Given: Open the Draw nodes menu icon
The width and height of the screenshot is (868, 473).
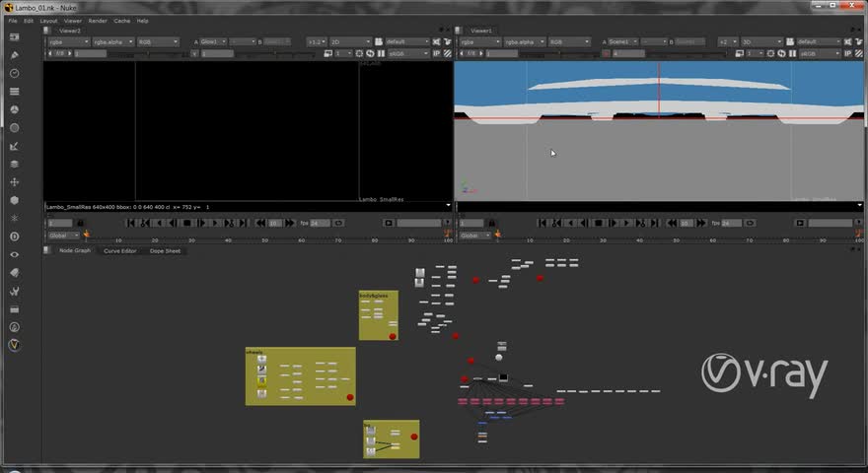Looking at the screenshot, I should tap(15, 55).
